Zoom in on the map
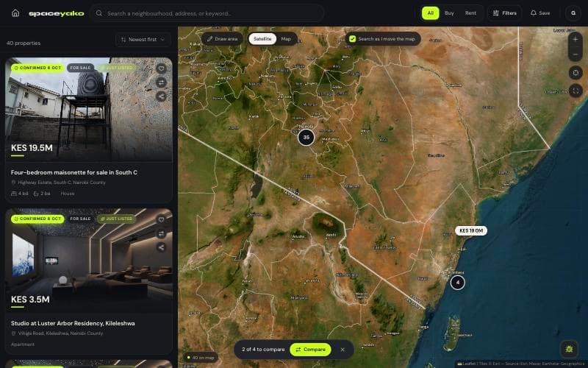 576,39
